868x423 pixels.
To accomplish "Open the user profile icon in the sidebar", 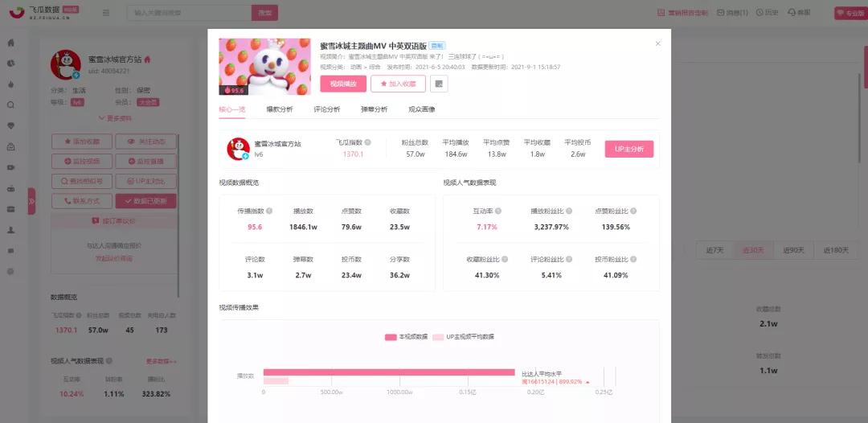I will [x=10, y=230].
